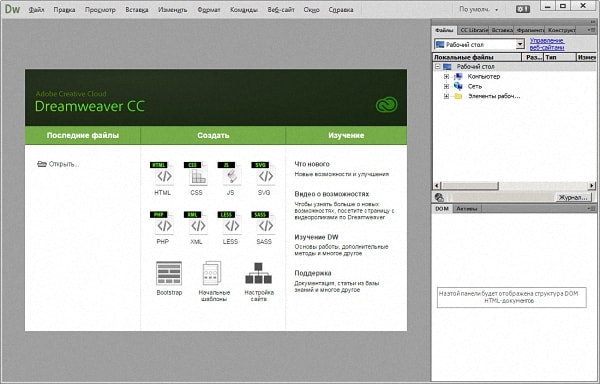Create a new PHP file icon
The width and height of the screenshot is (600, 384).
(163, 223)
